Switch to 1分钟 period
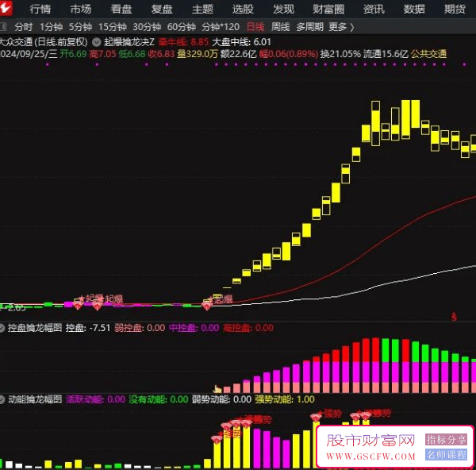The height and width of the screenshot is (470, 476). (51, 27)
